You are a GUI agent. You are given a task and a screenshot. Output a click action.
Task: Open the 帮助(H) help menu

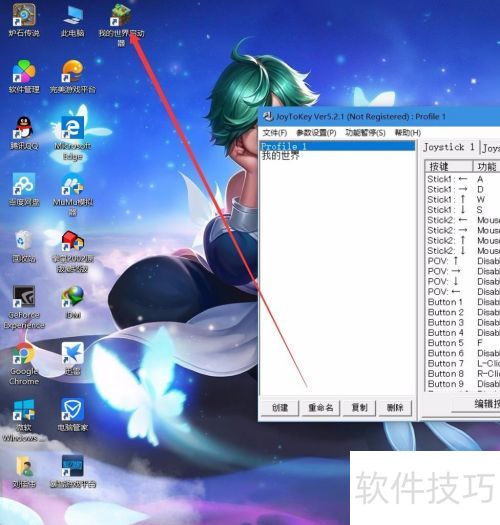point(408,133)
